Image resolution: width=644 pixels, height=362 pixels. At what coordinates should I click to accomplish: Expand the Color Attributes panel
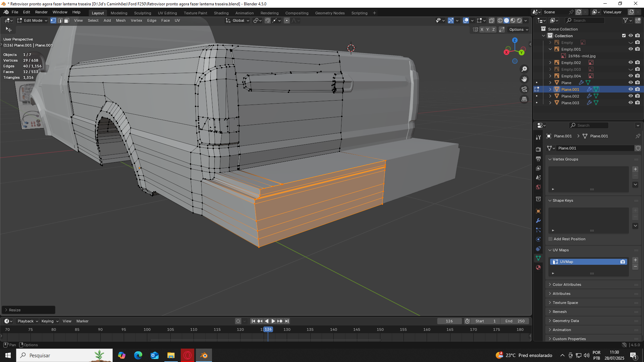pos(567,285)
